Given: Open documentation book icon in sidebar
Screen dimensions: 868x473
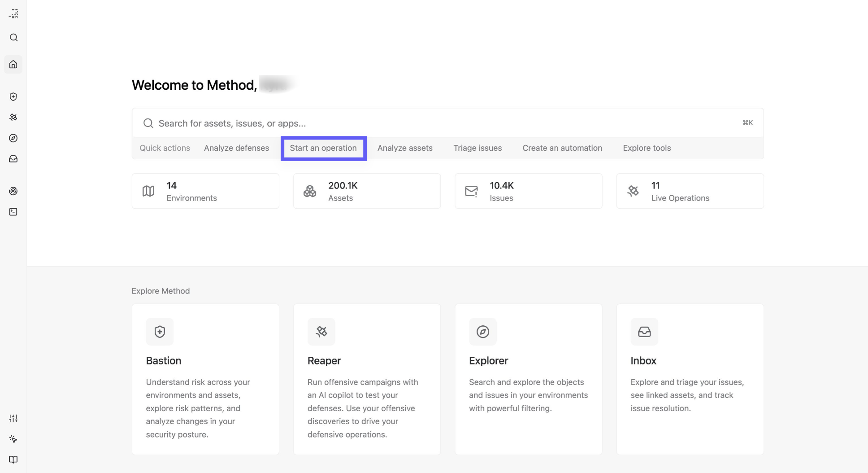Looking at the screenshot, I should 13,460.
